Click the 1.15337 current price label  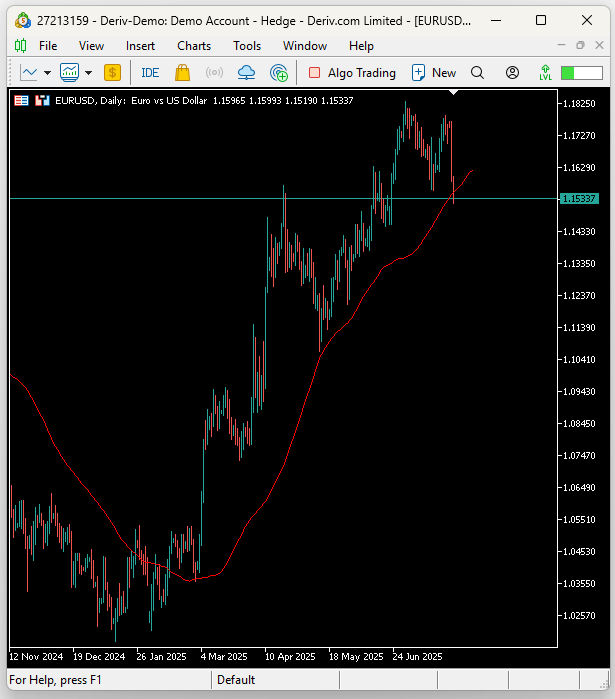pos(579,198)
